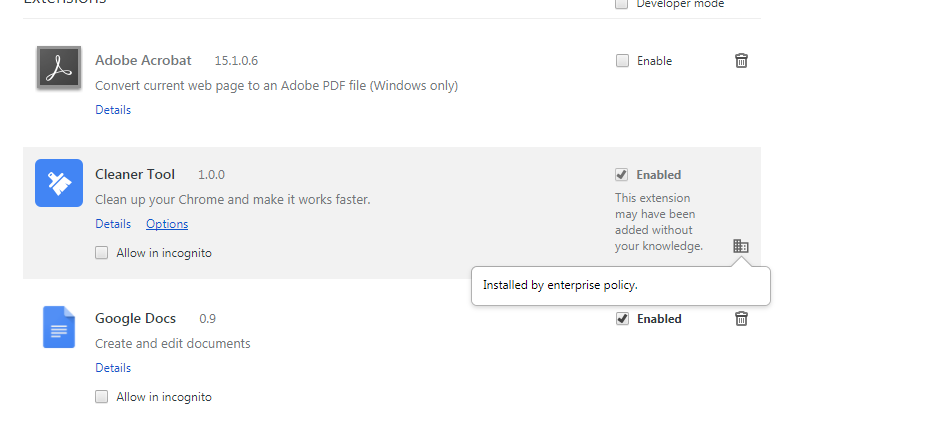
Task: Disable the Google Docs Enabled checkbox
Action: (x=622, y=318)
